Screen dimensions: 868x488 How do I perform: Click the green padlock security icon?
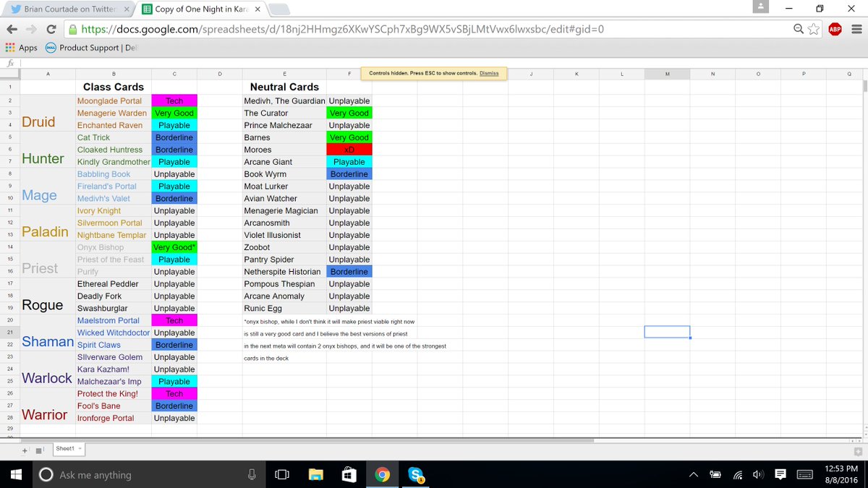pyautogui.click(x=73, y=30)
